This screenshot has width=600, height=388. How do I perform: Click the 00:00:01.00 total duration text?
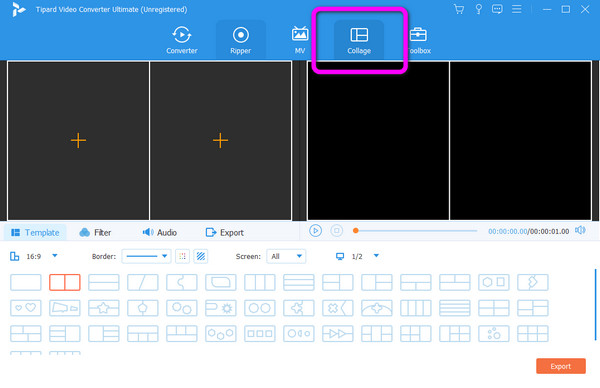point(549,231)
